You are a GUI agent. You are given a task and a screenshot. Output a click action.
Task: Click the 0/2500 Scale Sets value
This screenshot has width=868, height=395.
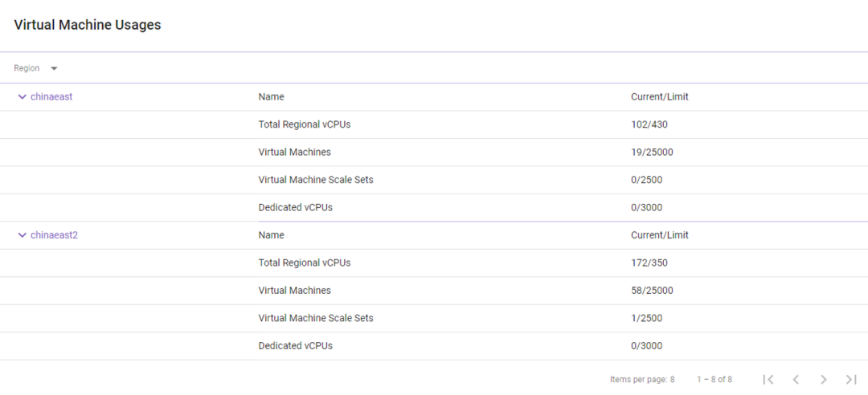tap(646, 180)
